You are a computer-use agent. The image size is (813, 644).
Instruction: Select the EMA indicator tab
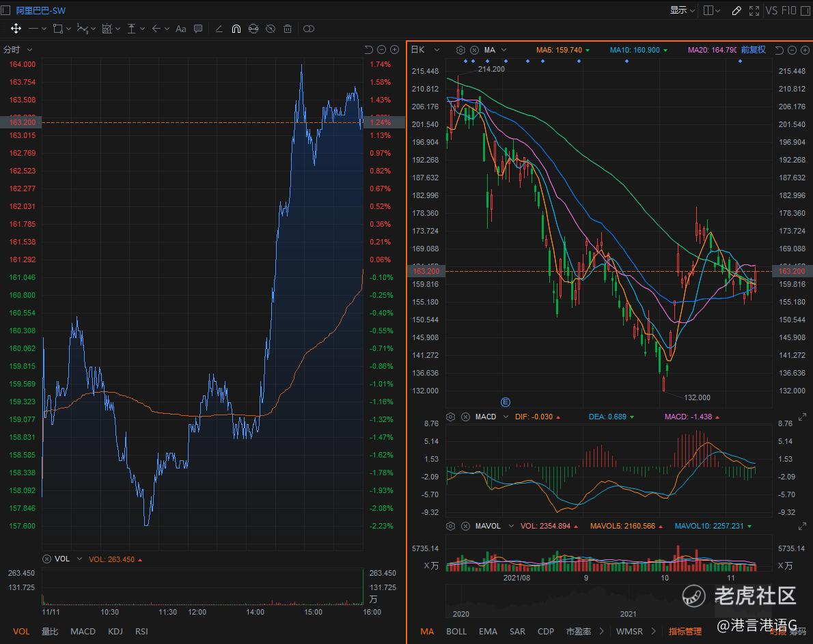(x=488, y=632)
